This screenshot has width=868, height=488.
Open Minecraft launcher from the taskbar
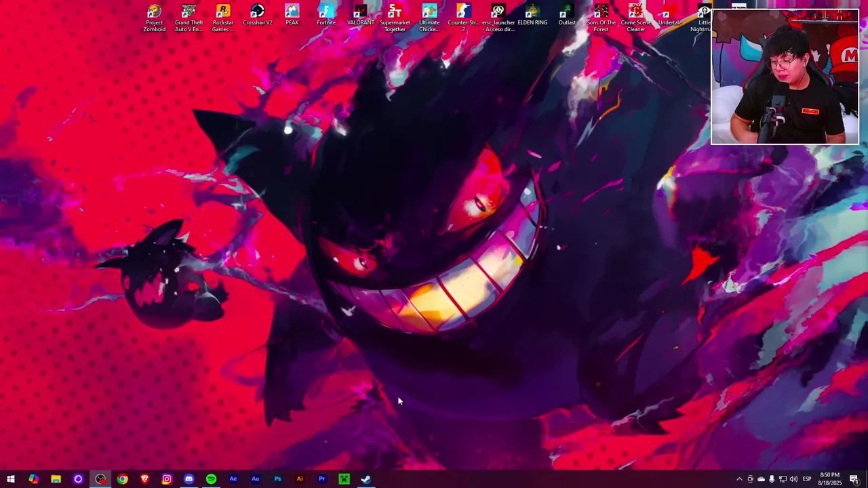click(344, 479)
